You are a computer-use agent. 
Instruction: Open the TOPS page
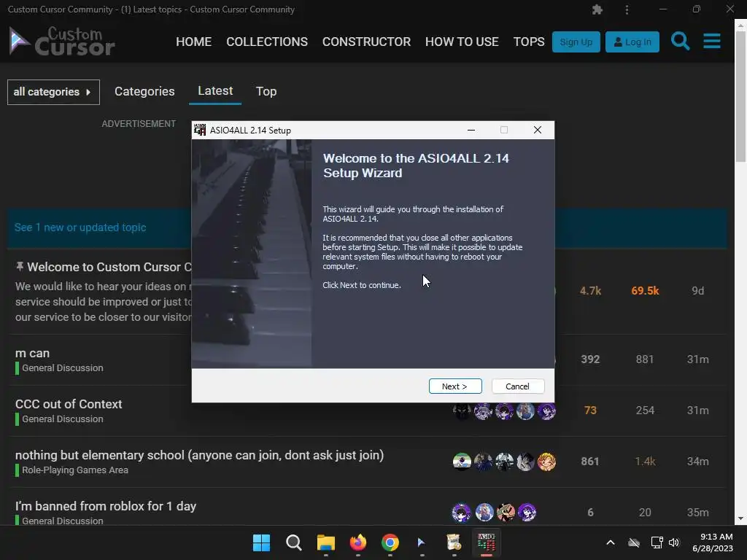tap(529, 42)
